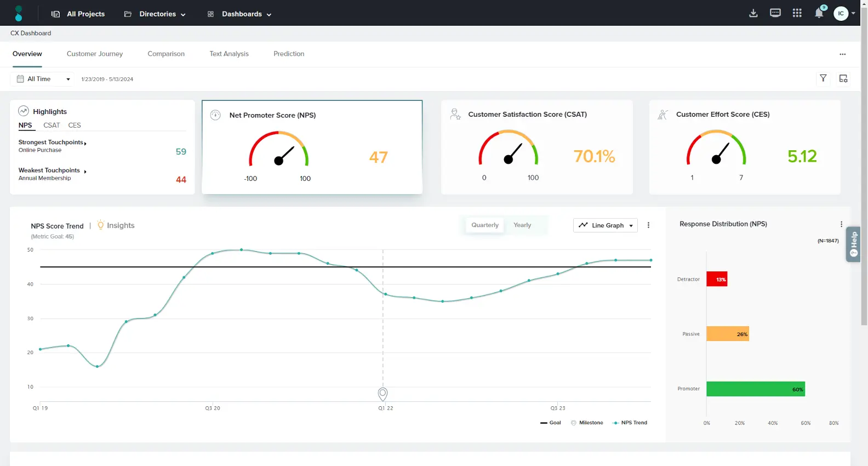
Task: Switch to the Overview tab
Action: [27, 54]
